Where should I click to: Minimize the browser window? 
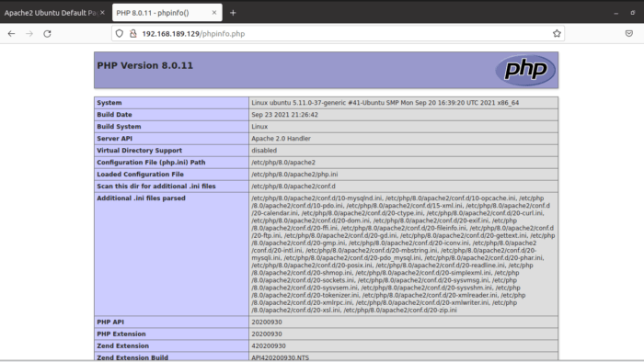click(615, 13)
